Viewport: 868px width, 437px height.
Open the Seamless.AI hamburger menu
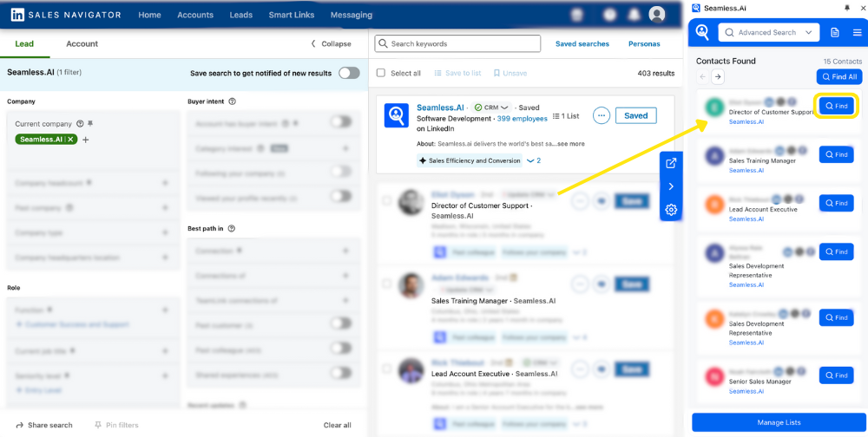(857, 32)
